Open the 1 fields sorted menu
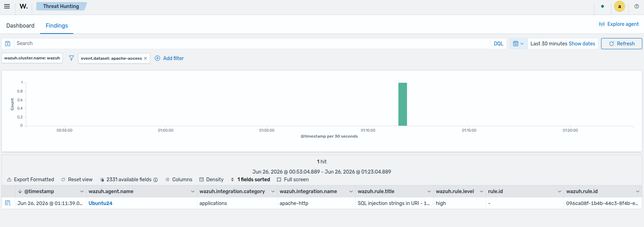644x227 pixels. click(x=250, y=180)
